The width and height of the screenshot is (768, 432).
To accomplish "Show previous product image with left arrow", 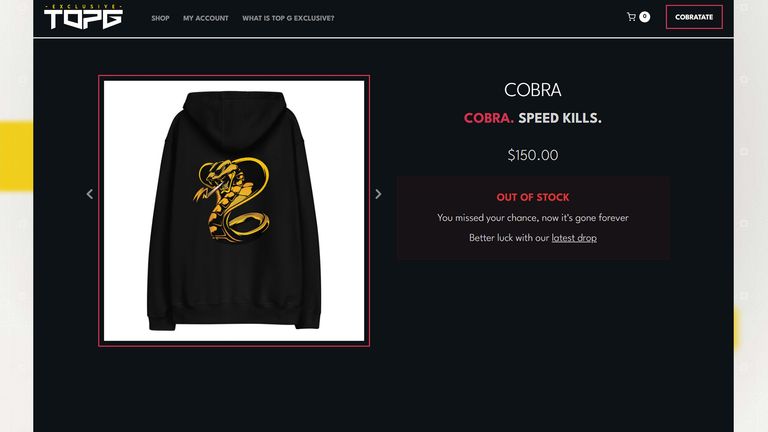I will coord(90,194).
